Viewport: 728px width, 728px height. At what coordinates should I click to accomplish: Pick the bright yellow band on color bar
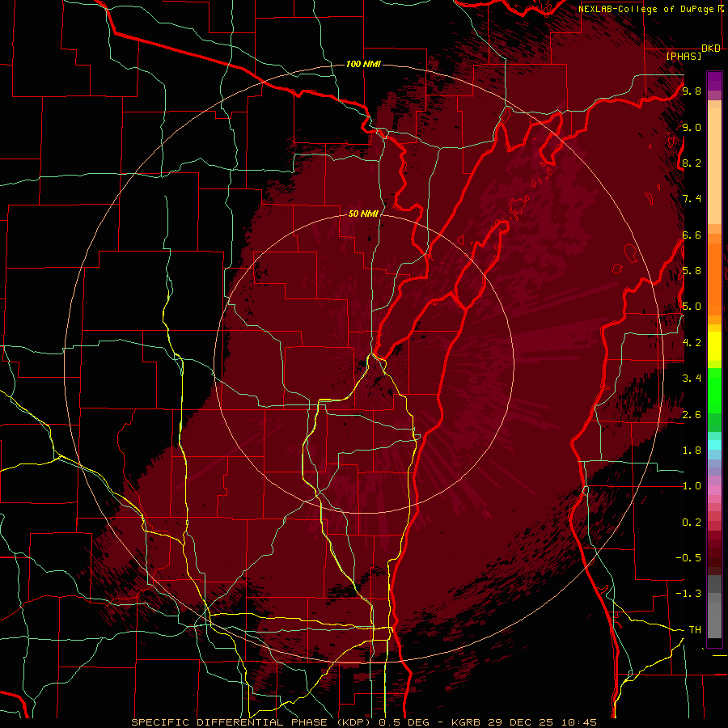[714, 346]
